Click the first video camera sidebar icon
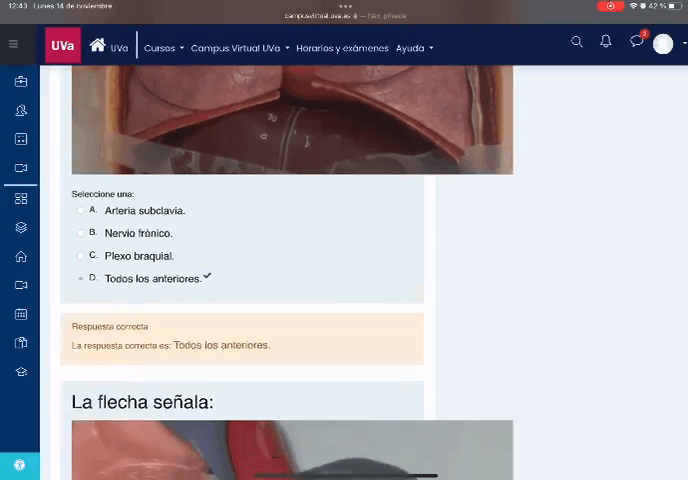 pyautogui.click(x=21, y=168)
